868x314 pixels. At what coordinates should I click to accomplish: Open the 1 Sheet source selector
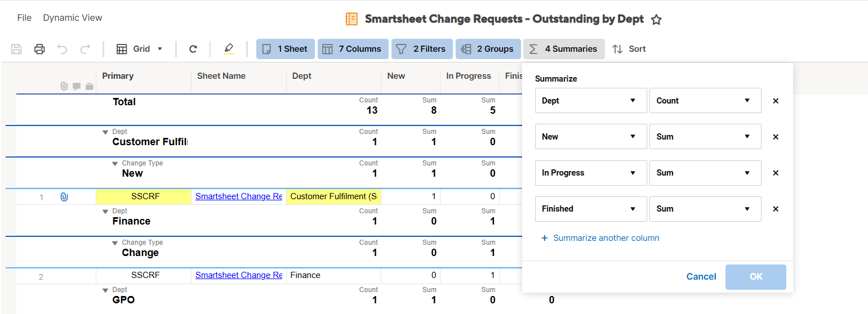286,49
